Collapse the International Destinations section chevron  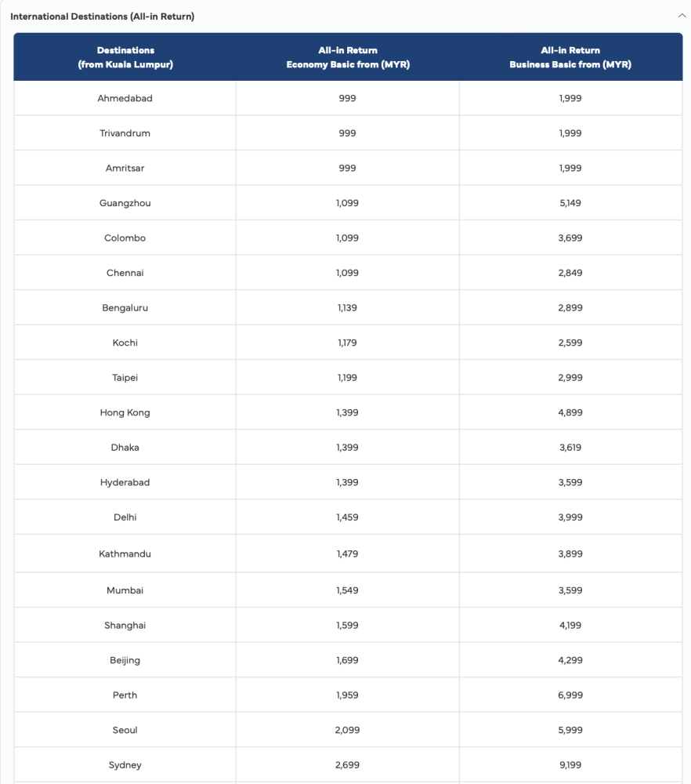pos(682,16)
